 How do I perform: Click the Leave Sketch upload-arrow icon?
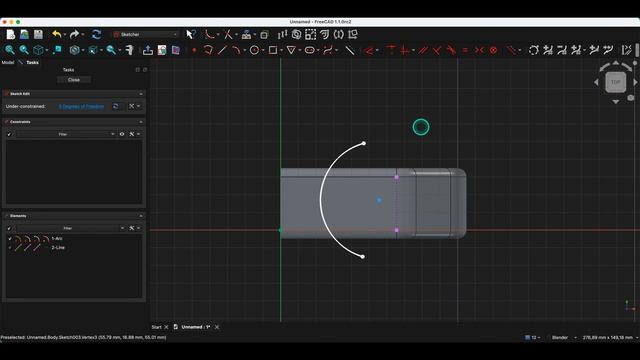148,50
